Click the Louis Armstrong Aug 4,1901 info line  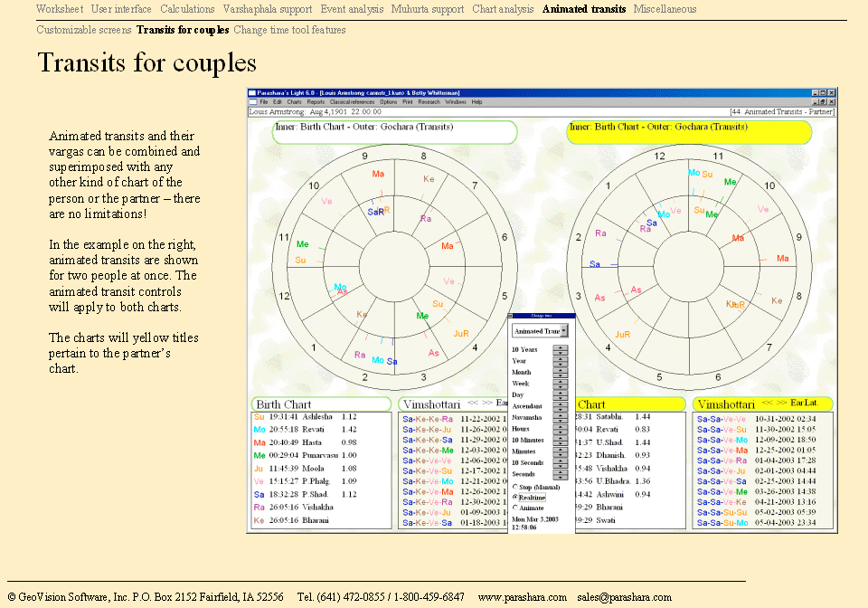pos(315,112)
